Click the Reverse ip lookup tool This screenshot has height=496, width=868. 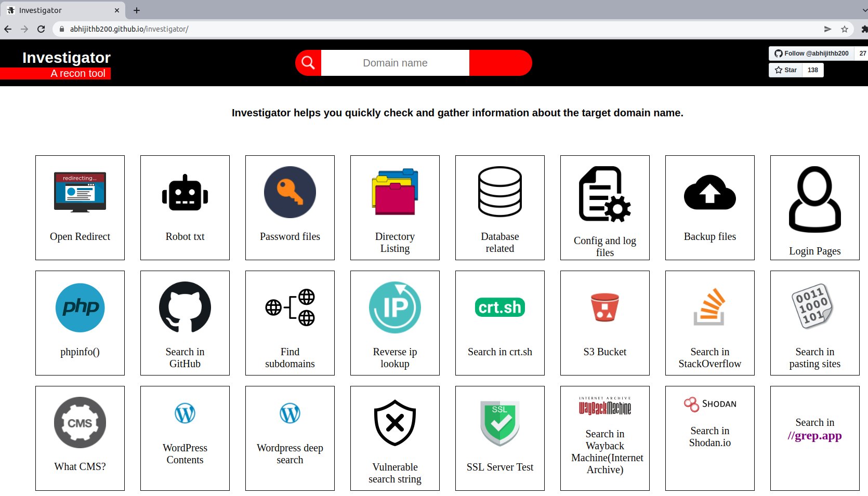tap(394, 322)
